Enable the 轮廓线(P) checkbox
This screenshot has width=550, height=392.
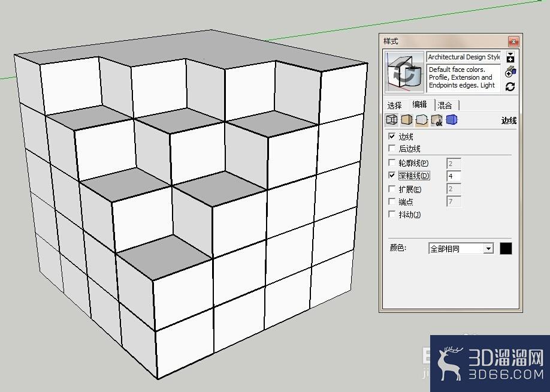click(x=392, y=163)
